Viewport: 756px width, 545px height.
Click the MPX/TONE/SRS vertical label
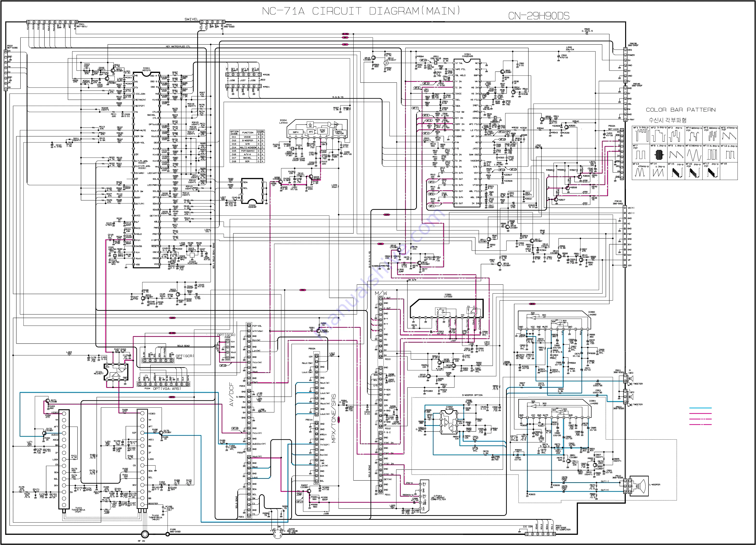[x=334, y=418]
